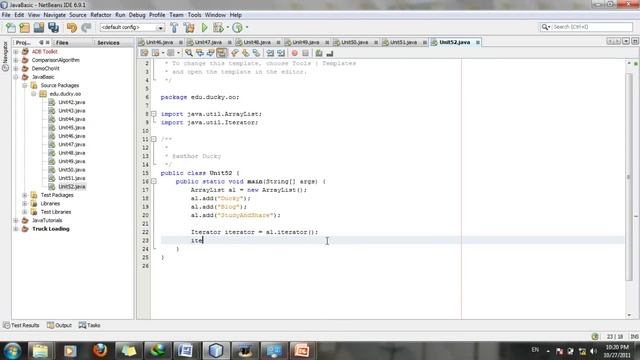Click the Undo toolbar icon
This screenshot has height=360, width=640.
[72, 27]
